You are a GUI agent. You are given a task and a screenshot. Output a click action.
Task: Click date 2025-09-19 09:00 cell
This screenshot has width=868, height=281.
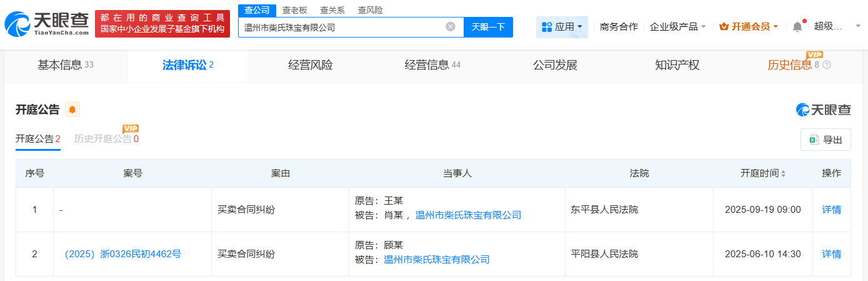762,210
